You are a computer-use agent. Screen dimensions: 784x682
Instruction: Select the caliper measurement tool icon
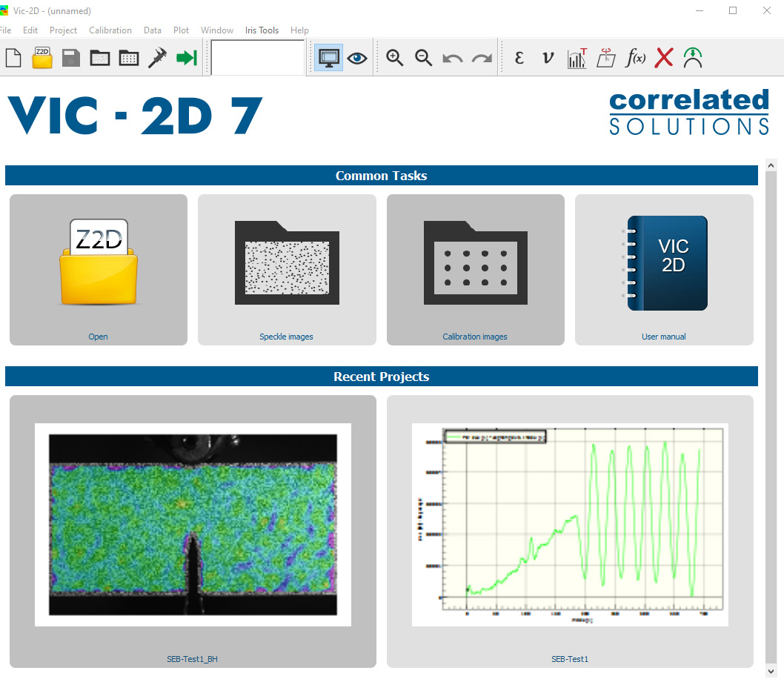coord(158,58)
